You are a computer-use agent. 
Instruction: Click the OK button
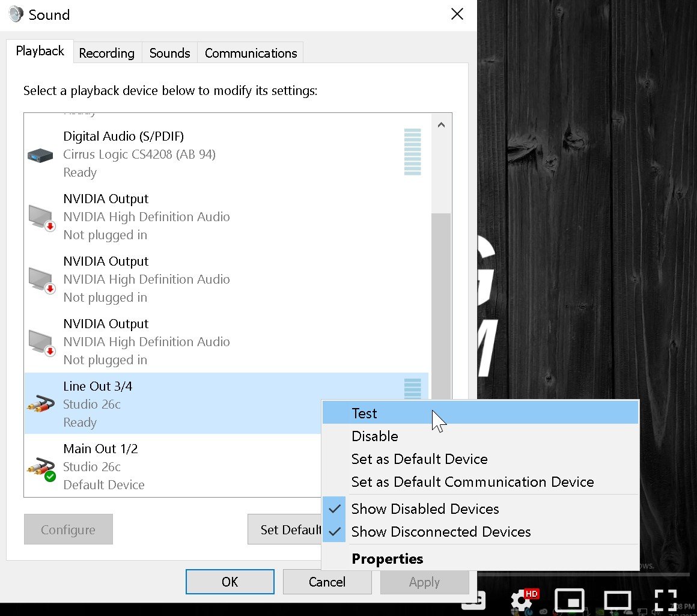pos(230,581)
